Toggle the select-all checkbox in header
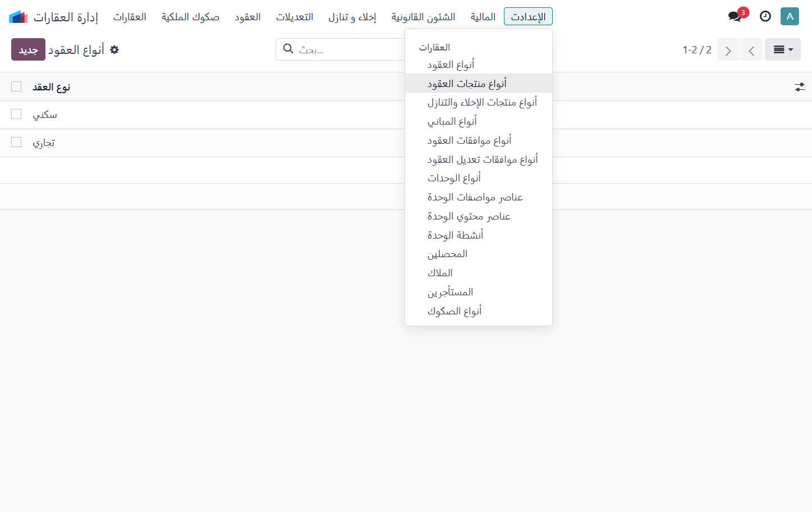This screenshot has height=512, width=812. coord(16,86)
